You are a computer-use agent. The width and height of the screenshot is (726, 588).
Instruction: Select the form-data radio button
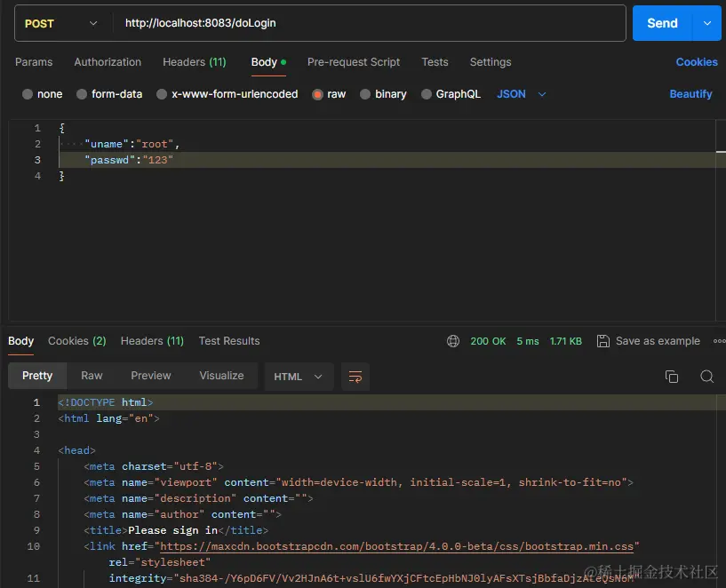pyautogui.click(x=82, y=94)
